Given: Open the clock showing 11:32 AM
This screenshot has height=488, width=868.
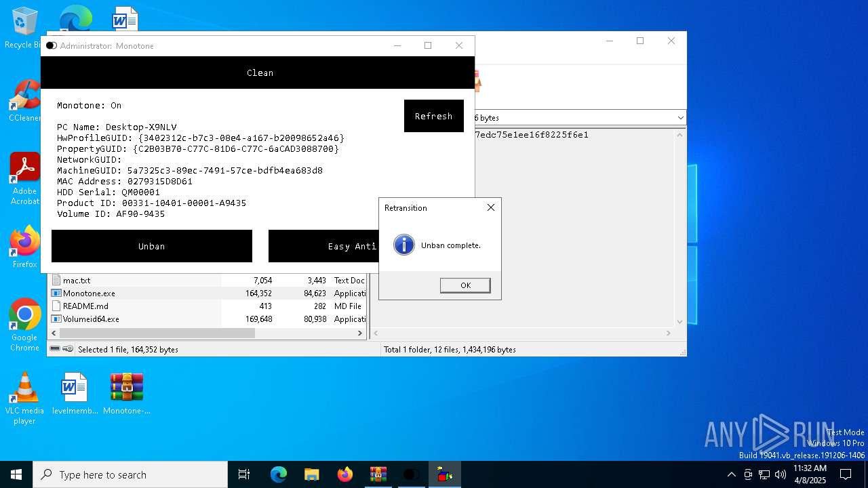Looking at the screenshot, I should coord(810,474).
